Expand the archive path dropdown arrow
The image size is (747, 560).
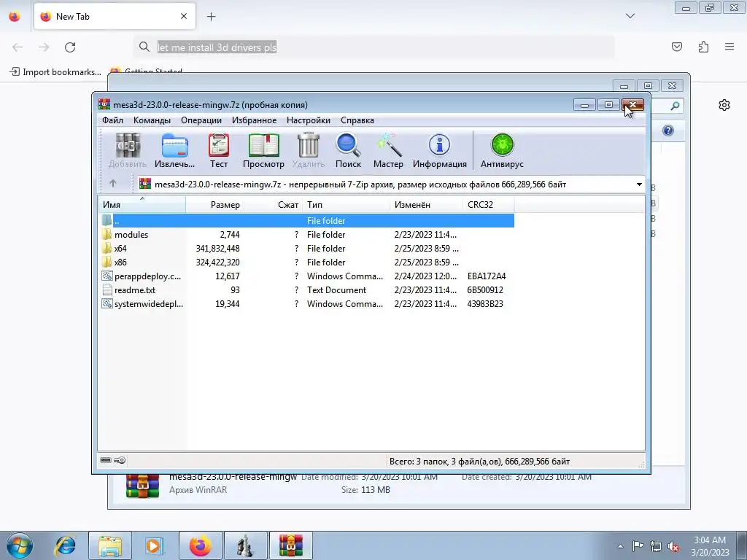point(639,184)
